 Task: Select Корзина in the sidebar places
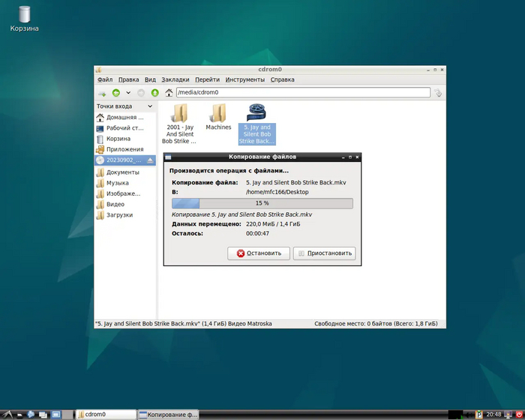click(125, 139)
